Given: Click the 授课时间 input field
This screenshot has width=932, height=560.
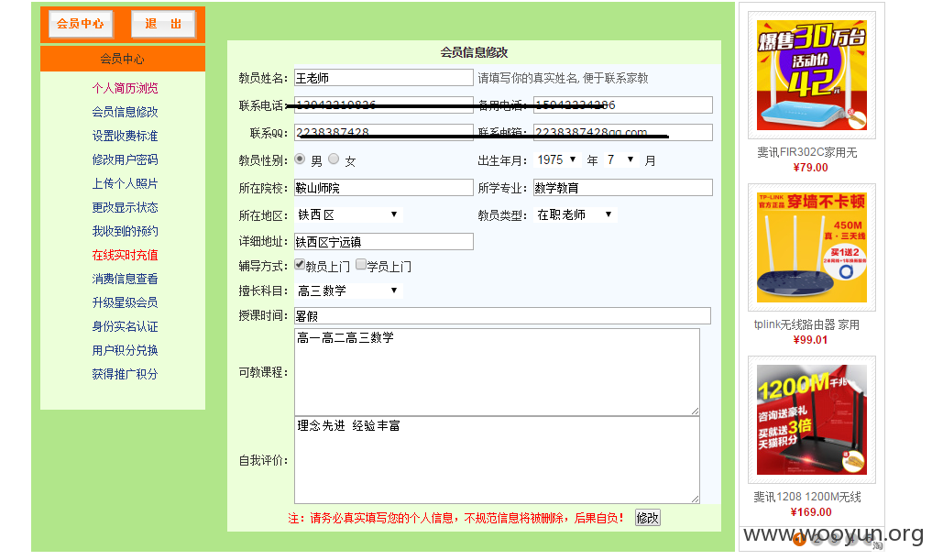Looking at the screenshot, I should coord(502,315).
